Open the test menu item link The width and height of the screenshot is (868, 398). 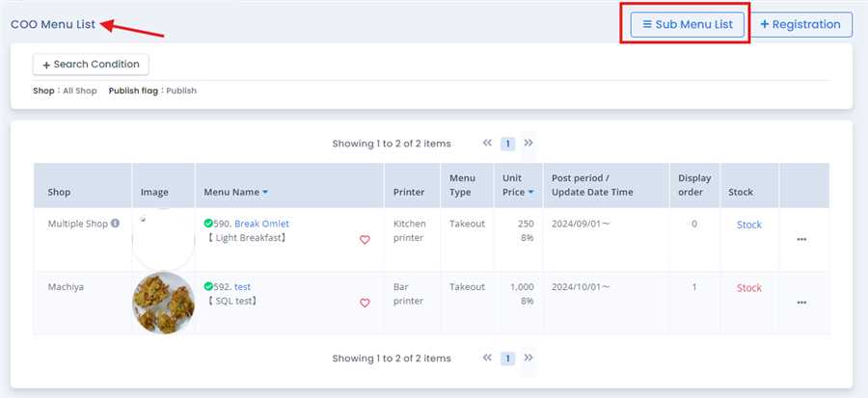(242, 286)
